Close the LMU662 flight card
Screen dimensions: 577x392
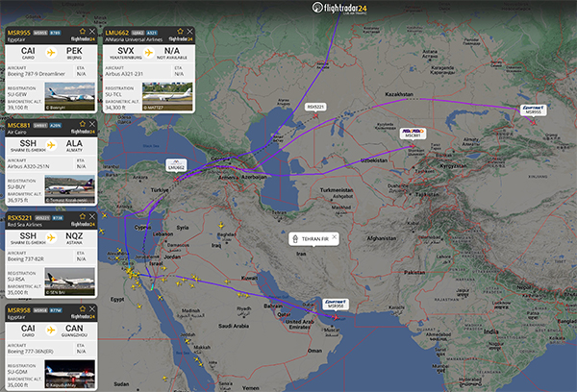(189, 32)
